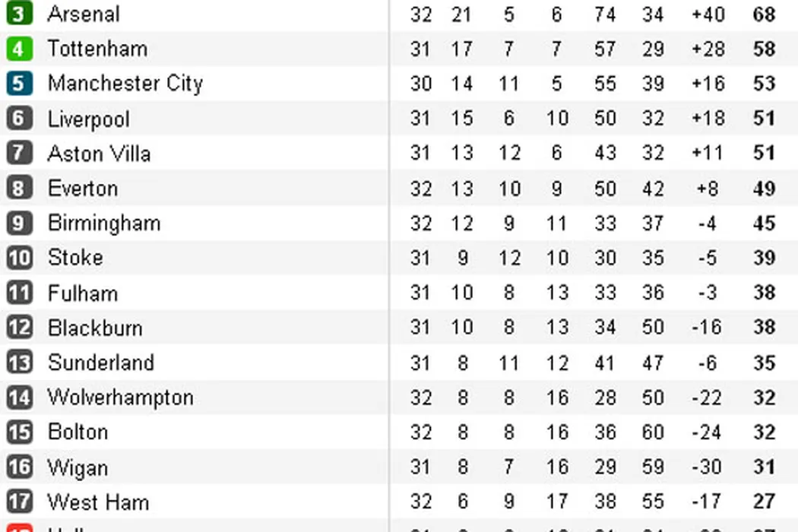Click the grey position 6 badge
The image size is (798, 532).
point(19,119)
